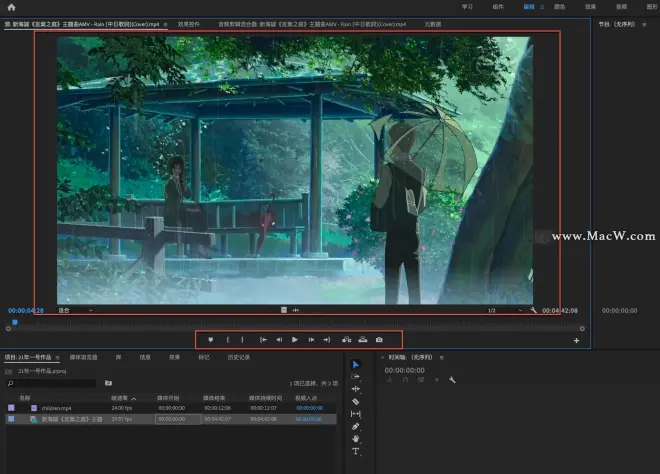Open 编辑 Editing workspace

[x=529, y=7]
